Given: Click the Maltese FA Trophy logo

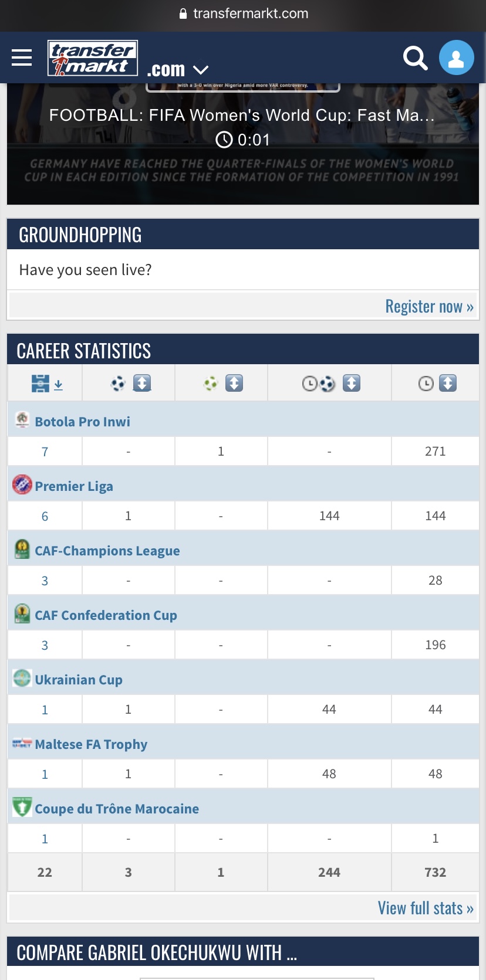Looking at the screenshot, I should pos(22,743).
